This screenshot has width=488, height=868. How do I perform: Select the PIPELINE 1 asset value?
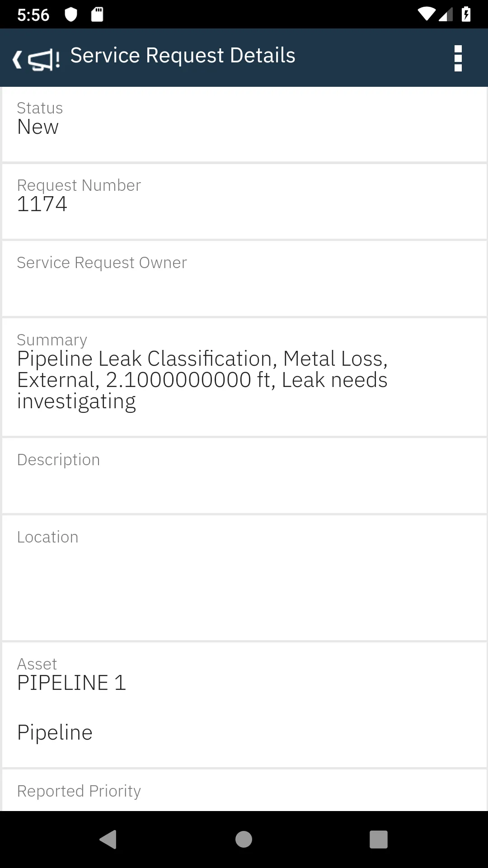71,683
